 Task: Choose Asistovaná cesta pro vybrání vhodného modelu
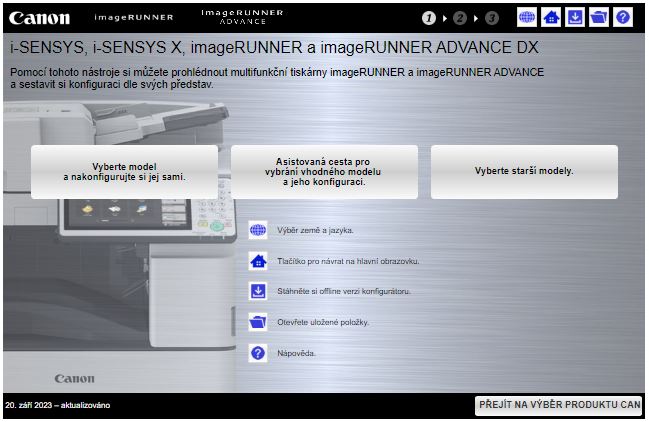coord(324,172)
